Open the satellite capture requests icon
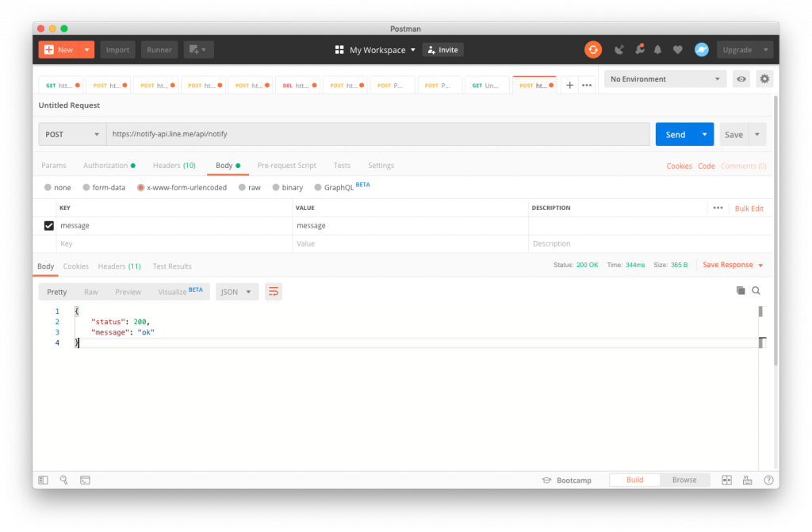Viewport: 812px width, 532px height. tap(619, 50)
